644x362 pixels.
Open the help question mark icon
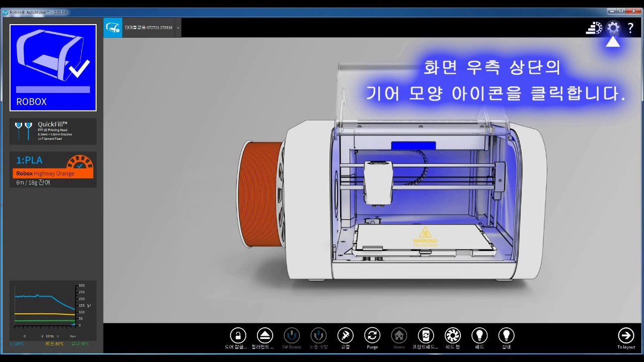(630, 28)
